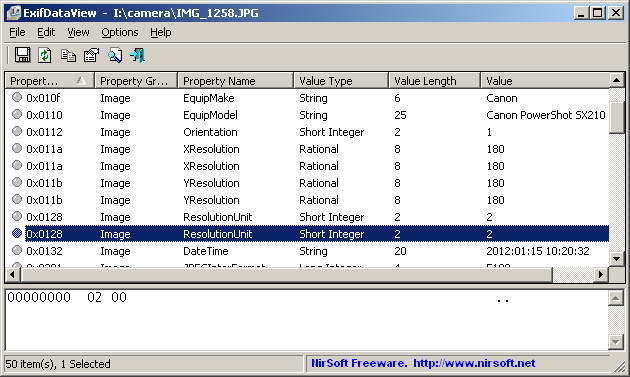
Task: Click the horizontal scrollbar left arrow
Action: click(x=12, y=275)
